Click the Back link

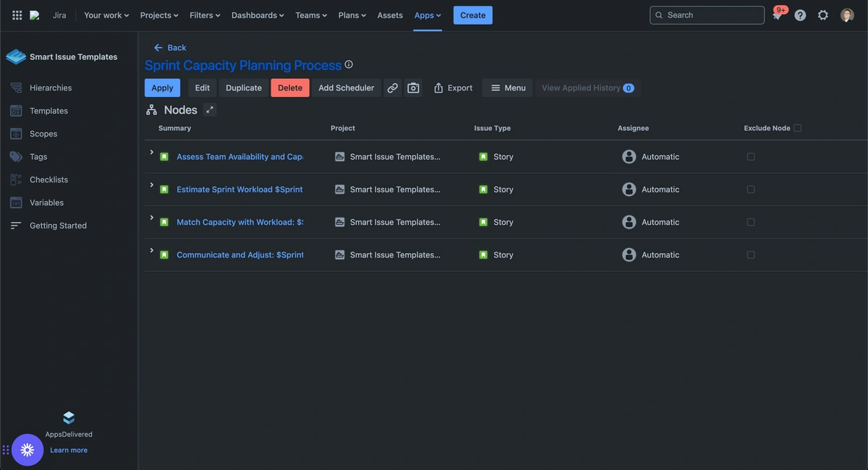point(171,48)
